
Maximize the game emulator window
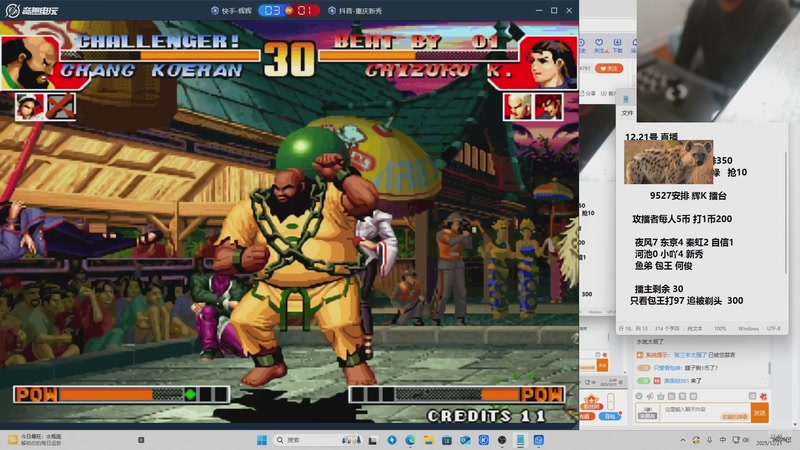[x=554, y=10]
